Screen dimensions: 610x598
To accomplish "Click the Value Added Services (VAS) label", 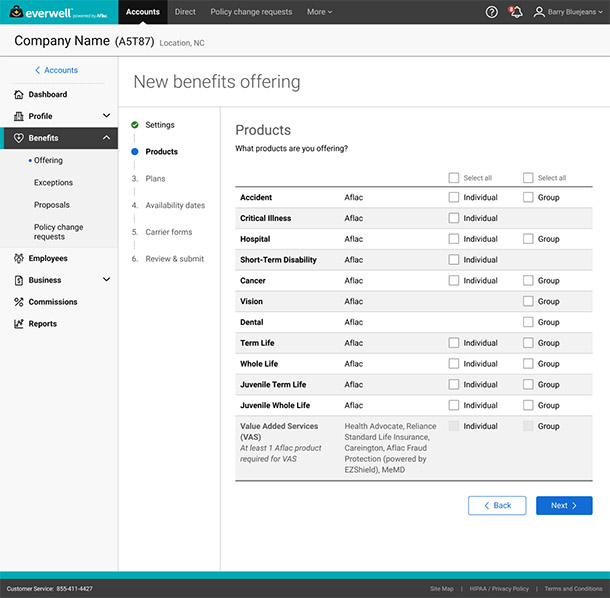I will [x=279, y=431].
